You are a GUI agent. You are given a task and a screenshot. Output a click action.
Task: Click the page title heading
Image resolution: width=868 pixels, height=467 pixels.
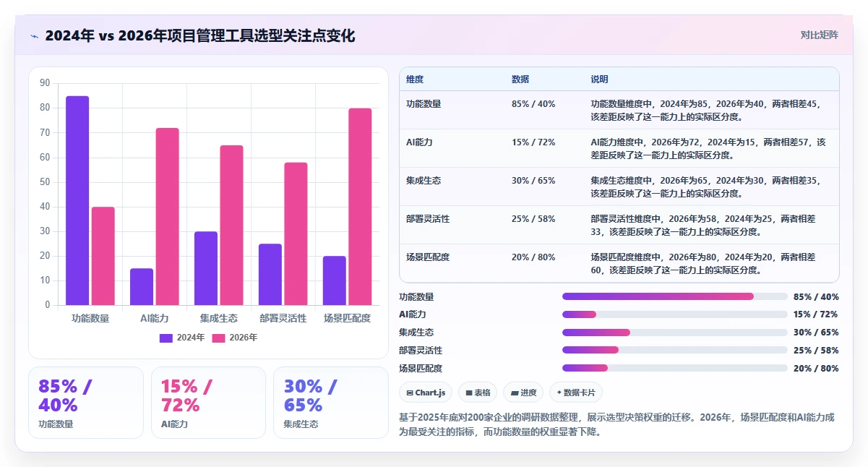click(200, 35)
